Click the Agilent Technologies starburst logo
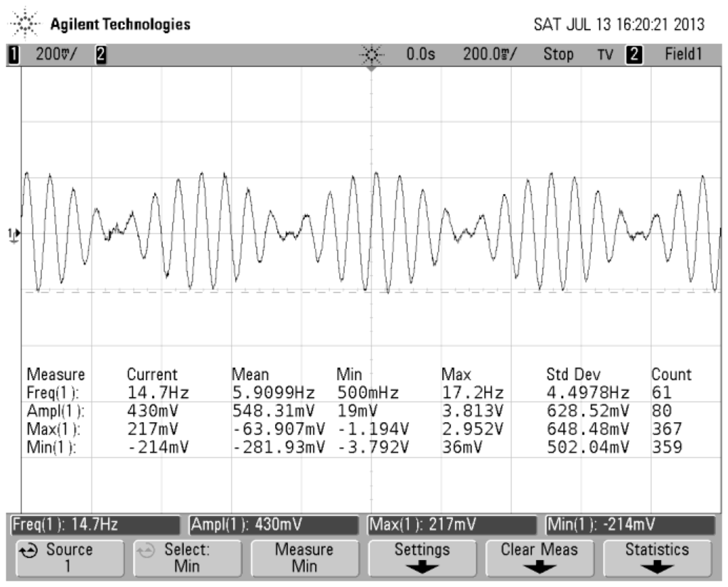This screenshot has width=728, height=587. click(26, 24)
